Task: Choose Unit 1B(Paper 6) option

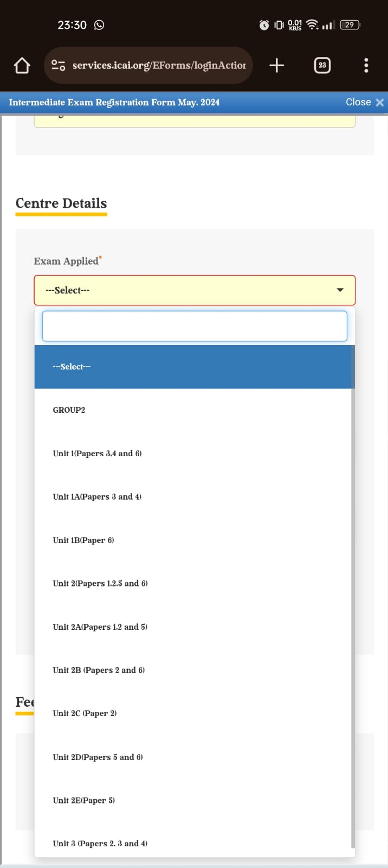Action: pos(193,540)
